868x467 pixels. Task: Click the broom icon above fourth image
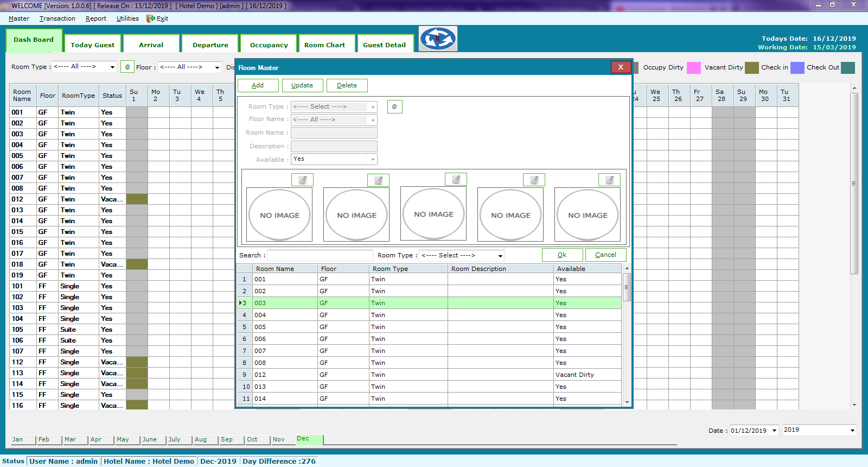click(x=534, y=180)
